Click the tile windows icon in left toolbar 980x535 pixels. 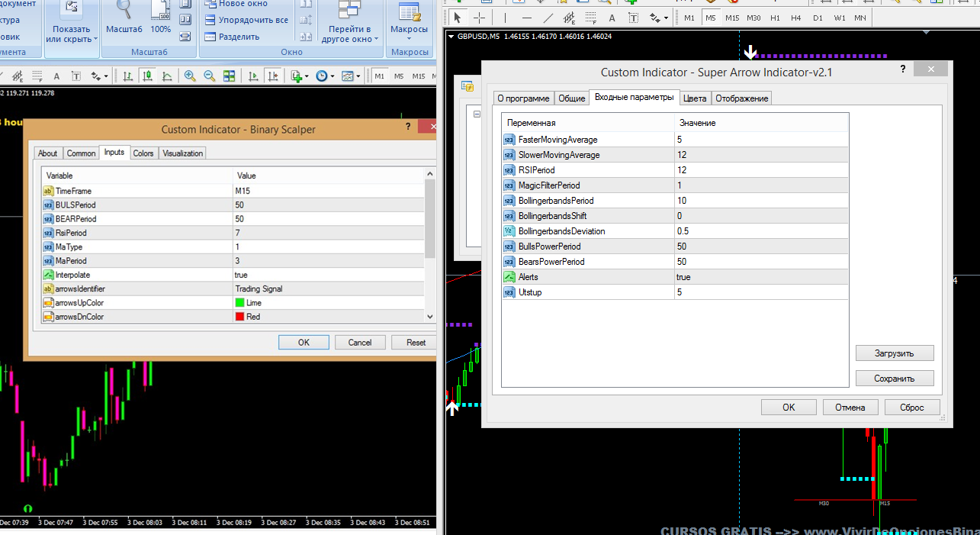coord(229,76)
